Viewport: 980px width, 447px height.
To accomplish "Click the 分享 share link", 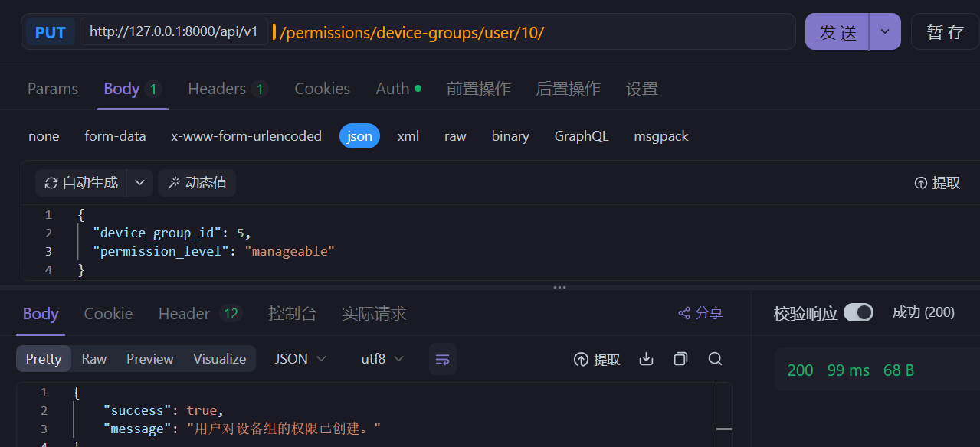I will [700, 313].
